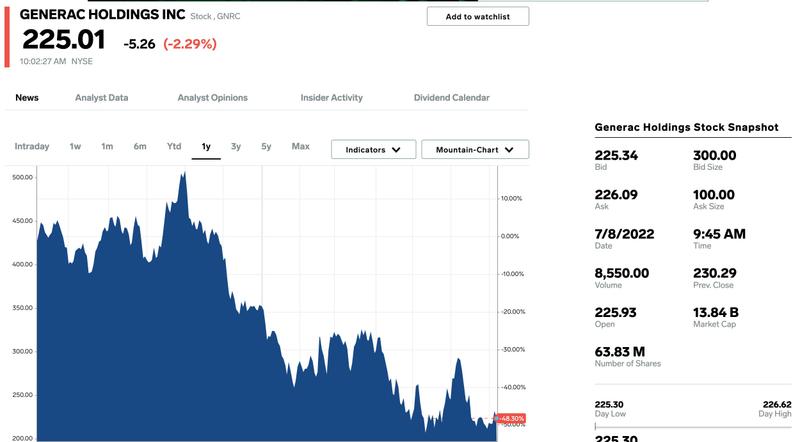
Task: Open the Analyst Opinions tab
Action: [x=212, y=97]
